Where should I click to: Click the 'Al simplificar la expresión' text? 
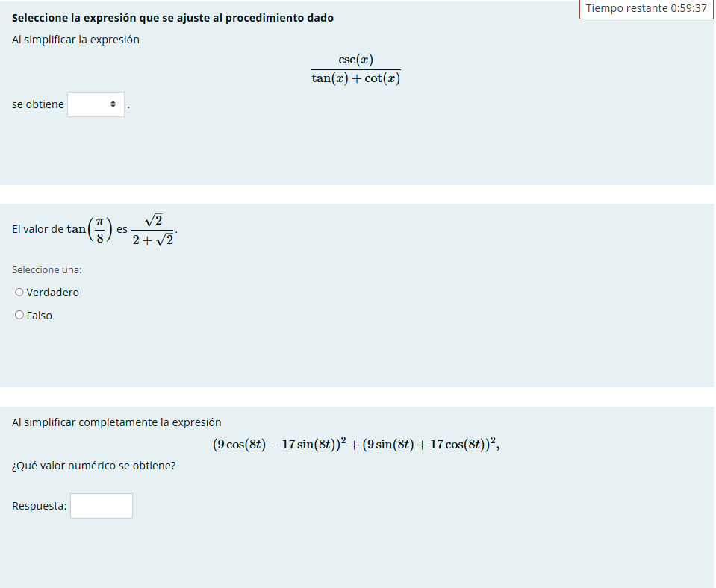(75, 40)
